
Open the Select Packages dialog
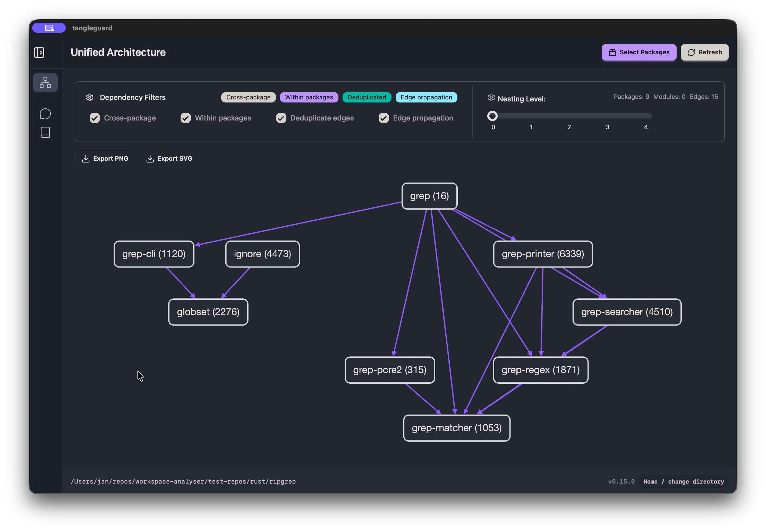(639, 52)
